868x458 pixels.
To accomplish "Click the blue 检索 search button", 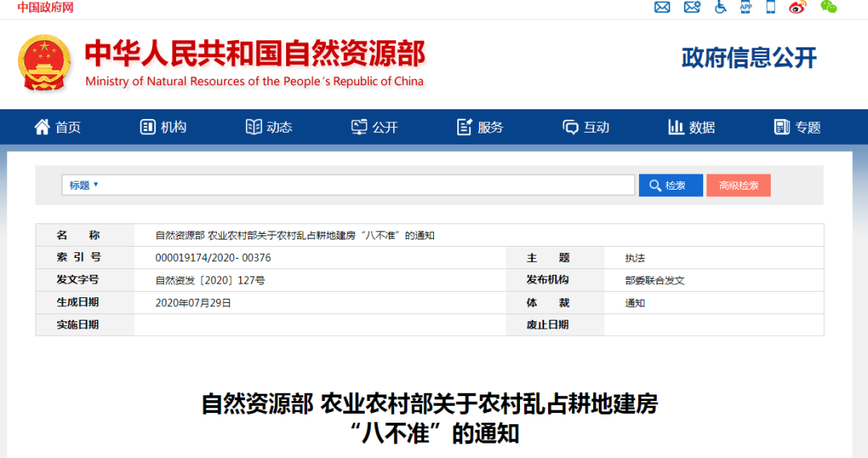I will (x=670, y=186).
